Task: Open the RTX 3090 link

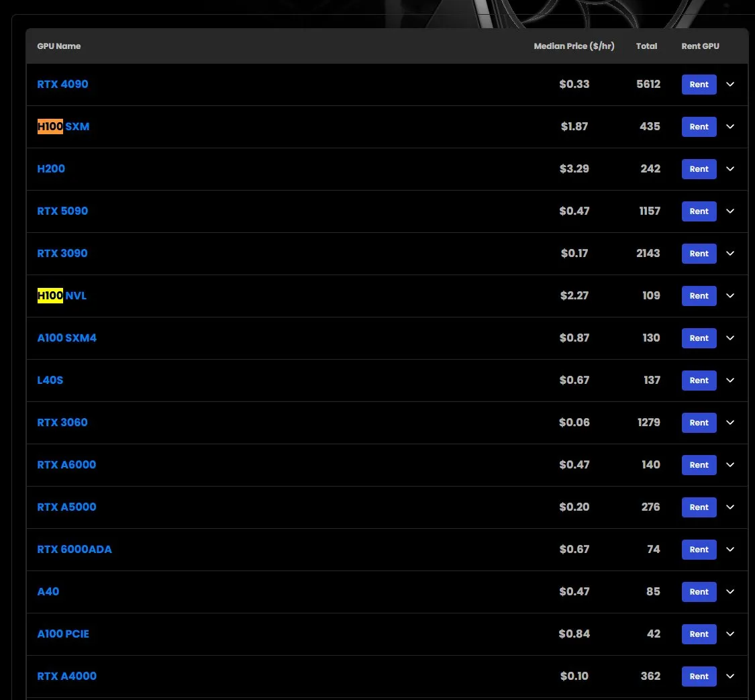Action: (62, 253)
